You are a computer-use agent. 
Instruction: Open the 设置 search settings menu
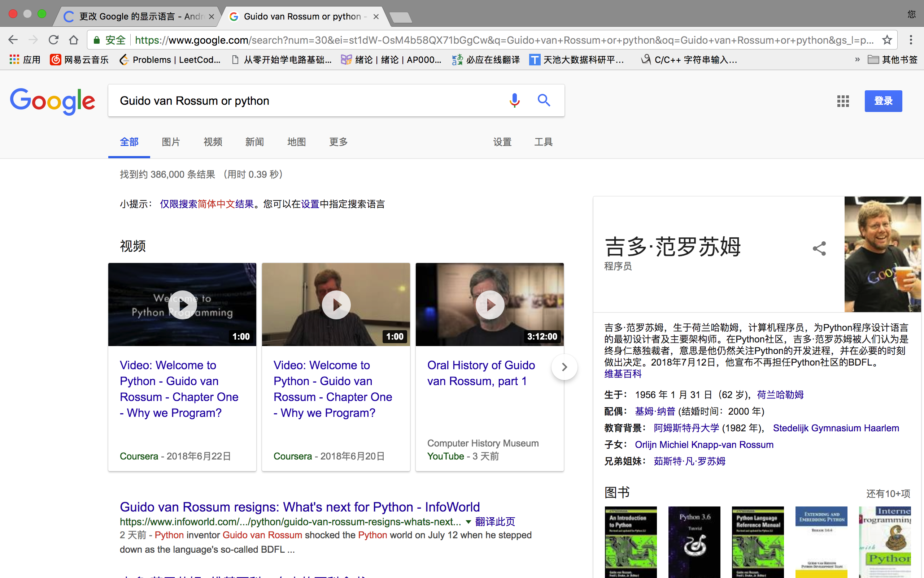(502, 142)
